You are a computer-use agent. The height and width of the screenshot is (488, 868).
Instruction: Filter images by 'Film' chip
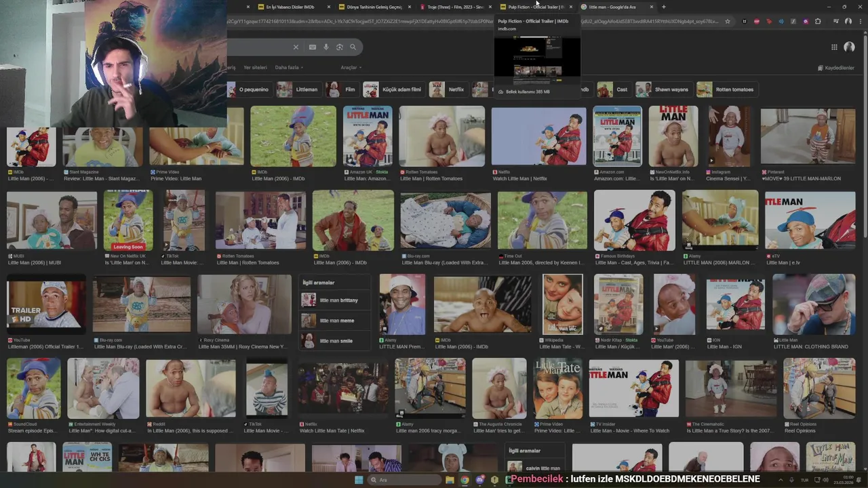pos(342,89)
